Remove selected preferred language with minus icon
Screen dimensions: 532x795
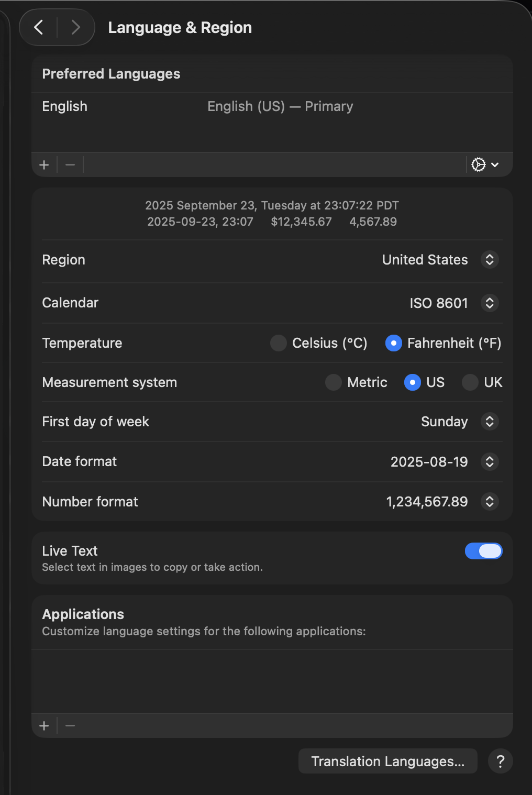pyautogui.click(x=70, y=165)
